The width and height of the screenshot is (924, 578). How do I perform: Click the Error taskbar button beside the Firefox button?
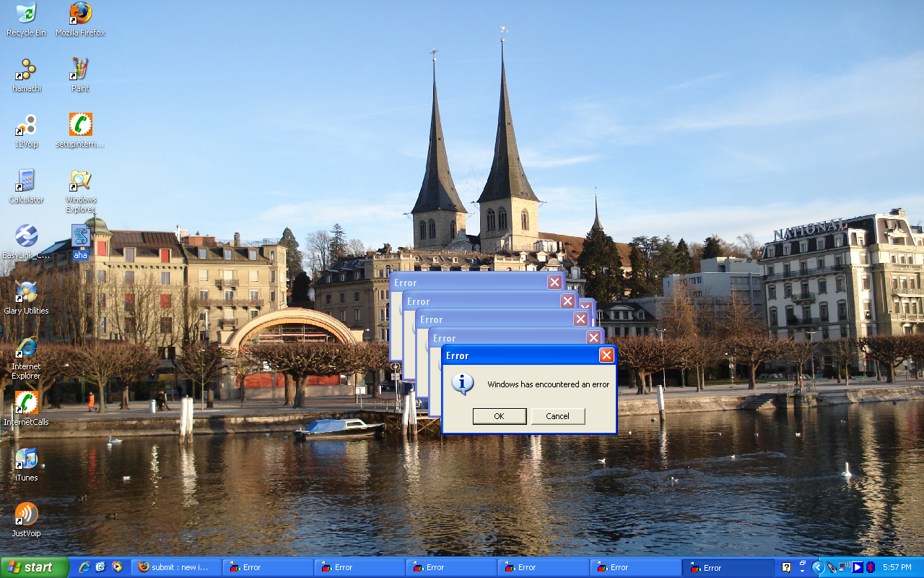pyautogui.click(x=269, y=567)
